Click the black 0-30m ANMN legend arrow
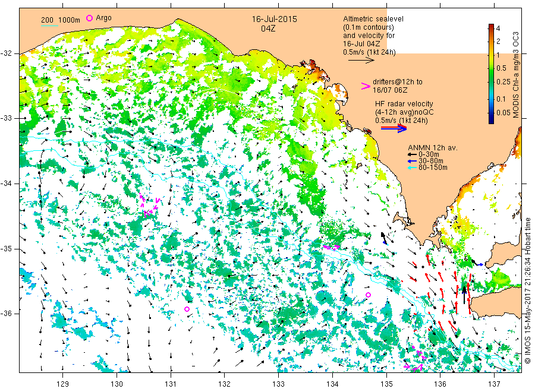The width and height of the screenshot is (535, 392). pyautogui.click(x=412, y=154)
